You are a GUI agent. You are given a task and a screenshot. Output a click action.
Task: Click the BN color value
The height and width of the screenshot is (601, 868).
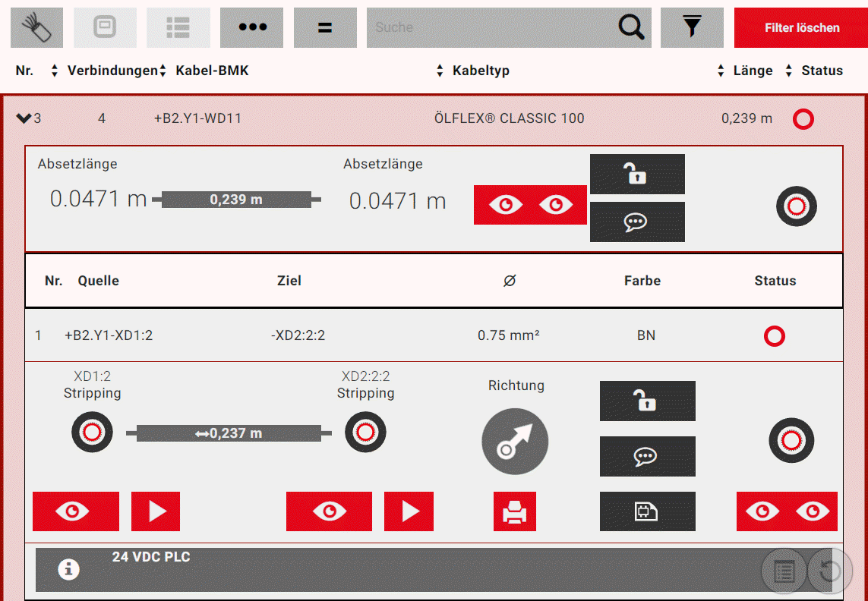pyautogui.click(x=646, y=335)
